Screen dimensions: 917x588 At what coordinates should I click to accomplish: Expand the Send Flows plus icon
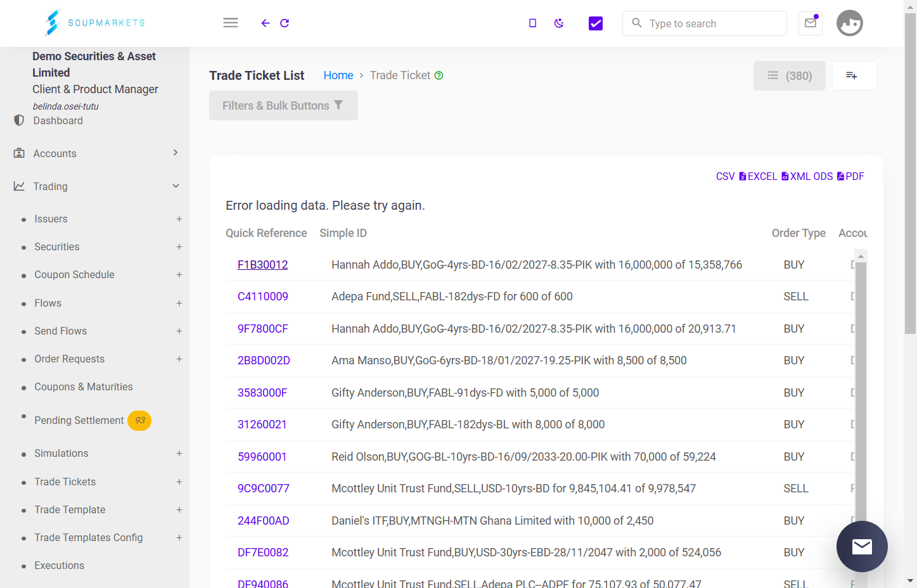click(179, 331)
